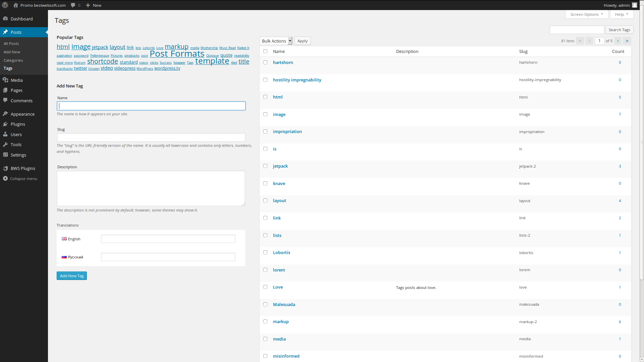Tick the checkbox for the html tag
Screen dimensions: 644x362
265,97
